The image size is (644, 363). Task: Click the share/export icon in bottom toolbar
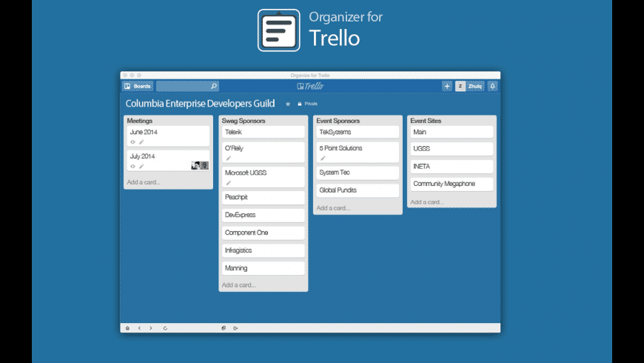[235, 328]
